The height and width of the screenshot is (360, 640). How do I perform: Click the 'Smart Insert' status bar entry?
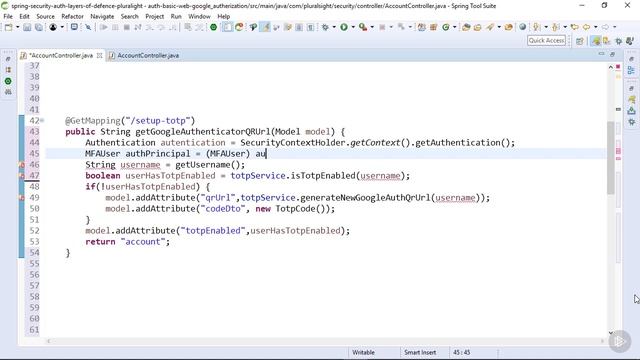tap(420, 352)
